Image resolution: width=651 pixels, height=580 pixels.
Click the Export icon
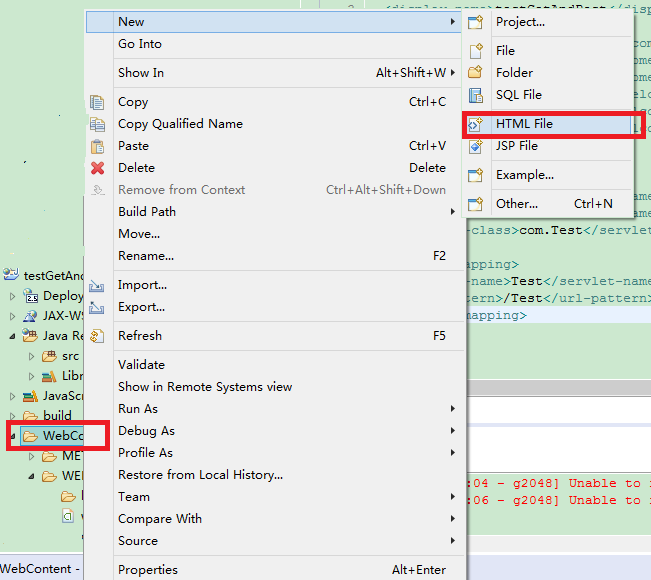(96, 308)
